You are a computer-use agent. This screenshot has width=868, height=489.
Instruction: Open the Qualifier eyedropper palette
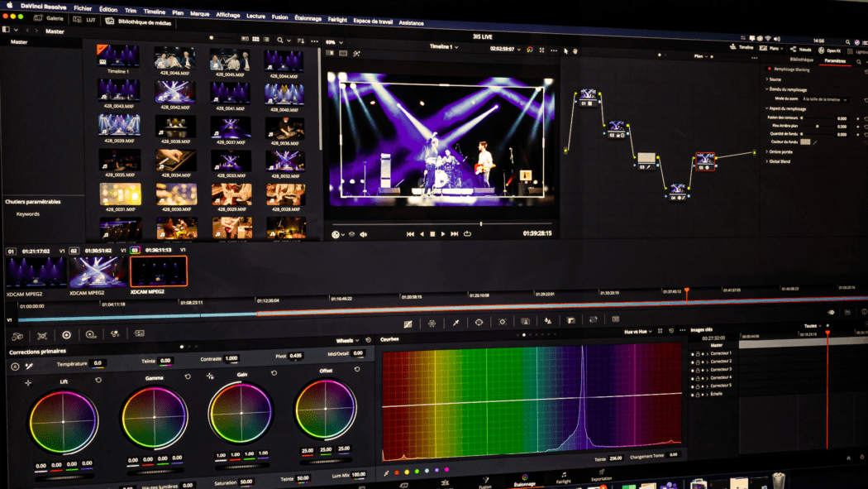[455, 323]
